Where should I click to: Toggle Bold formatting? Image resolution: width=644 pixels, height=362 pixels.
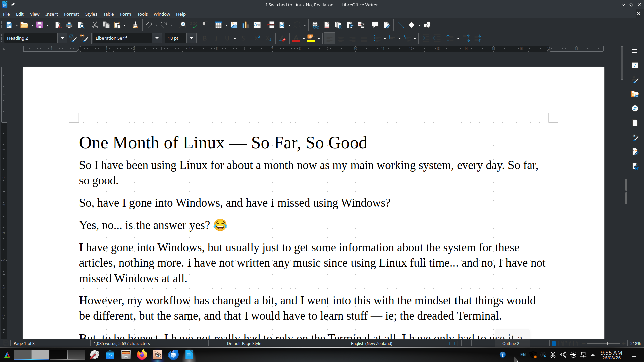coord(205,38)
